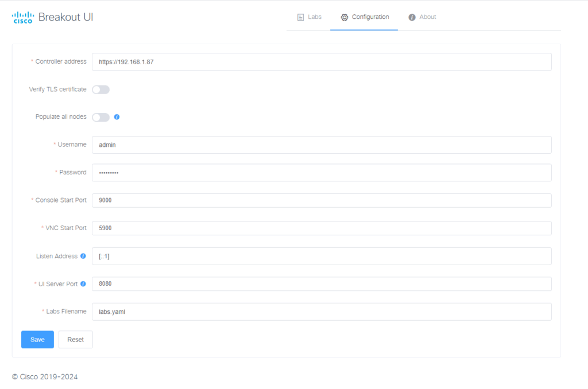
Task: Click the Listen Address label text
Action: pos(57,256)
